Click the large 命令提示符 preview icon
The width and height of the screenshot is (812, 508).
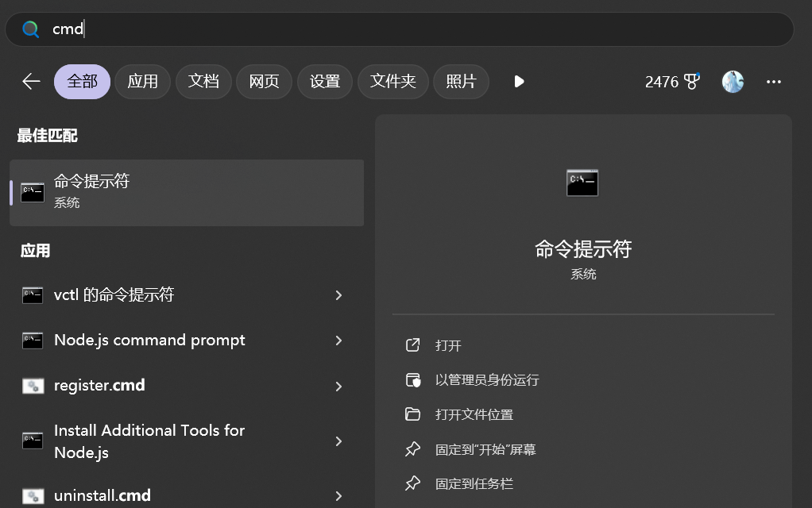(582, 183)
